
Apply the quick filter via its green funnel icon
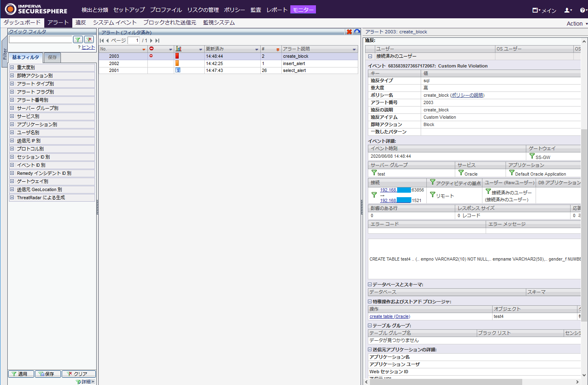pos(78,39)
